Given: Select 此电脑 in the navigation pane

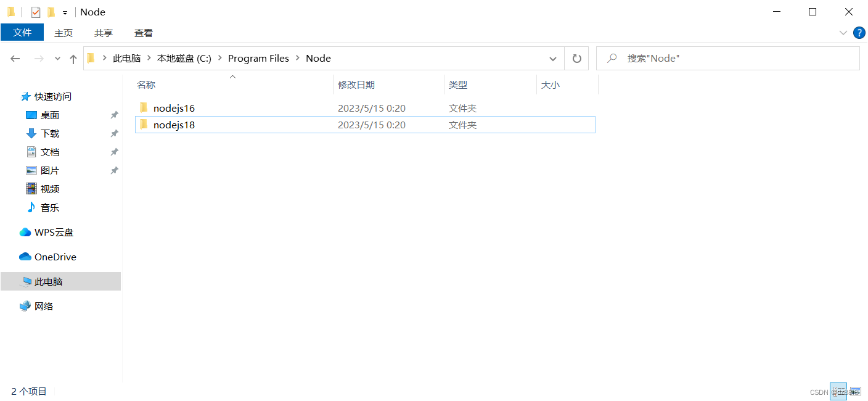Looking at the screenshot, I should click(x=49, y=281).
